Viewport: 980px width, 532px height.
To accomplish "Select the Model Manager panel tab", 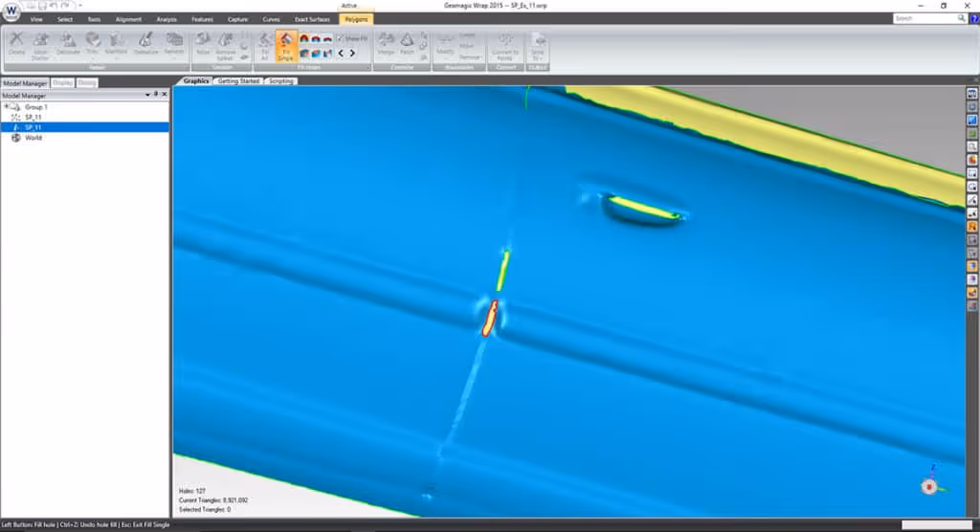I will pyautogui.click(x=25, y=83).
